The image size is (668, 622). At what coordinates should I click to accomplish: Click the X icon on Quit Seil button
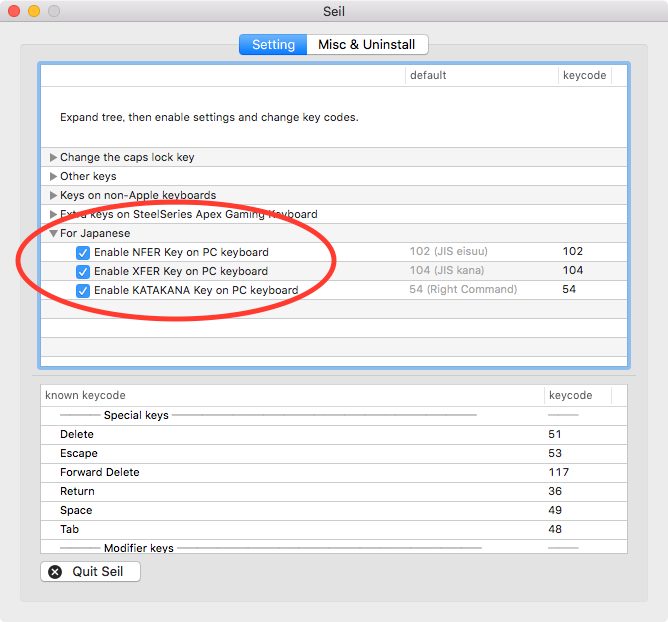(x=55, y=572)
